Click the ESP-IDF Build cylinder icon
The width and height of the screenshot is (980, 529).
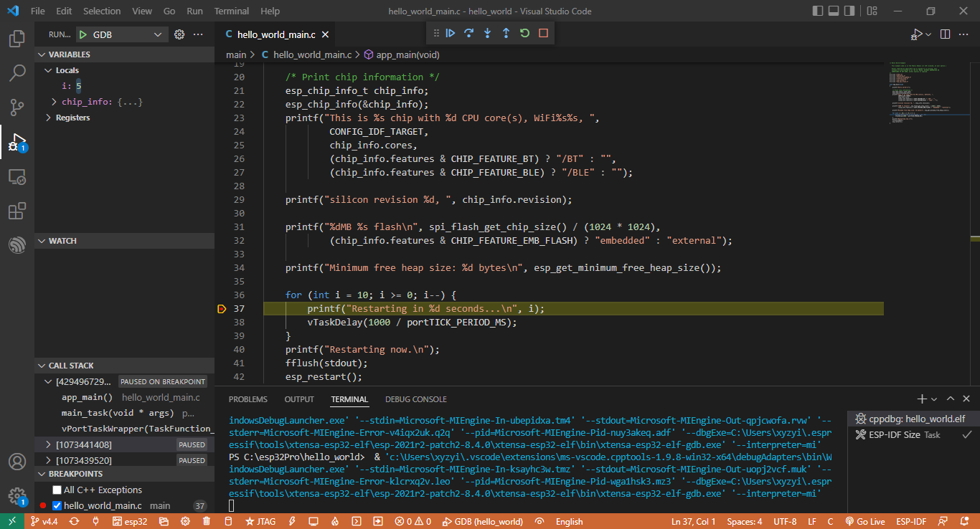click(229, 522)
